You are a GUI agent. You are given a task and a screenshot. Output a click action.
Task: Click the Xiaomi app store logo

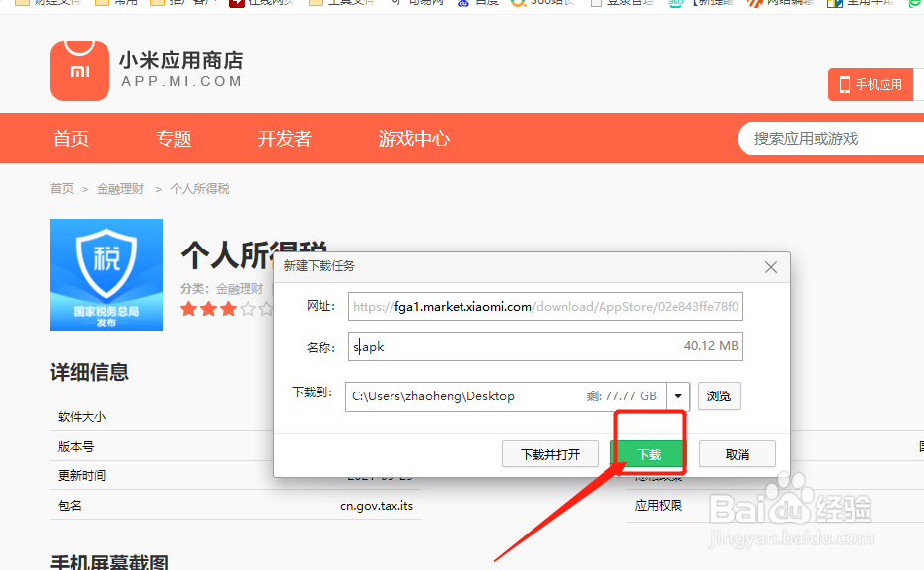[80, 71]
